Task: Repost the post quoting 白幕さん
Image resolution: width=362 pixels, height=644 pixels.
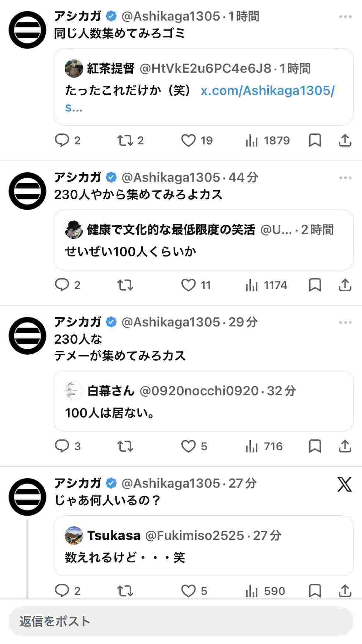Action: coord(125,447)
